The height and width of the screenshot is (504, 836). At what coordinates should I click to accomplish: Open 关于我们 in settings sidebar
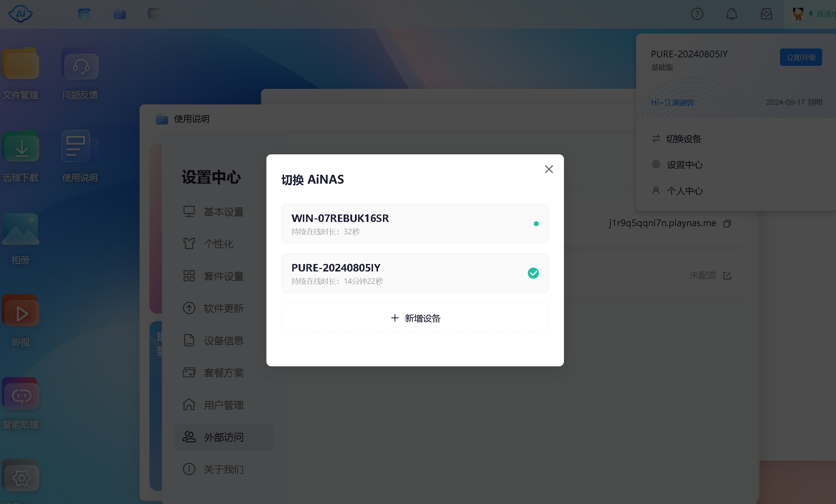tap(224, 469)
